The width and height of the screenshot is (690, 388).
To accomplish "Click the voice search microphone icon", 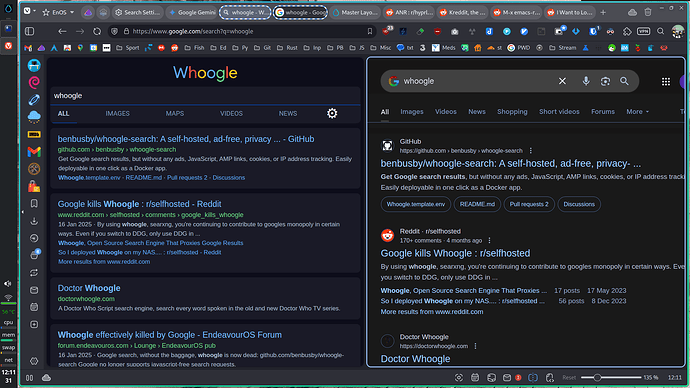I will click(x=586, y=81).
